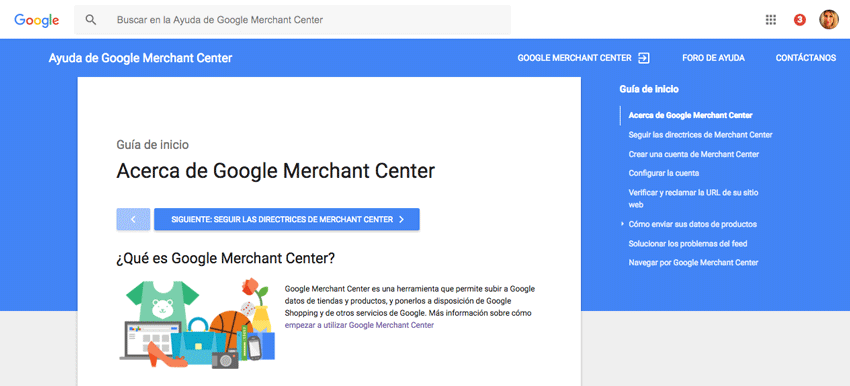This screenshot has height=386, width=850.
Task: Go to previous page with left chevron button
Action: click(x=133, y=219)
